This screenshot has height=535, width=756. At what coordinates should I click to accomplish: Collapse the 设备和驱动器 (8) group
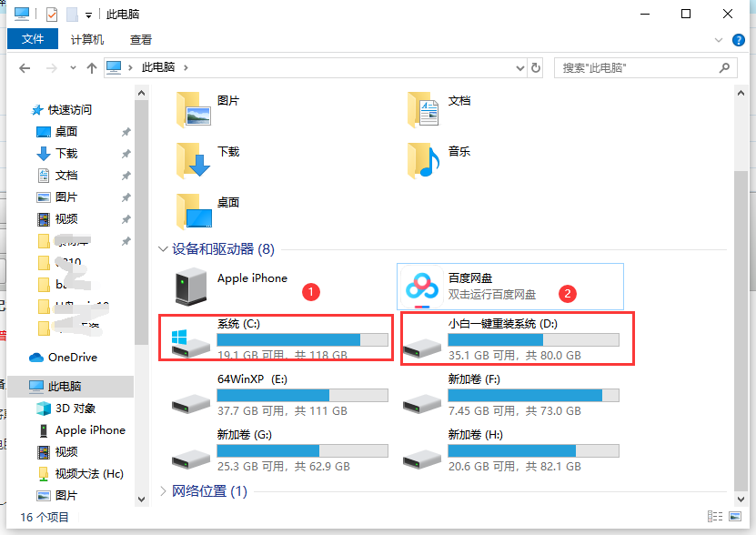163,249
